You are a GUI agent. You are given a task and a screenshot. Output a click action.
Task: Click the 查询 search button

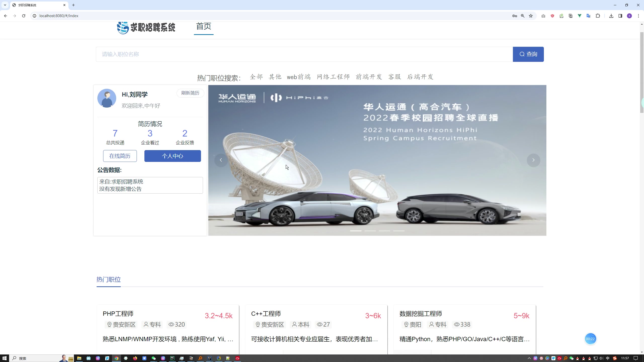pyautogui.click(x=528, y=54)
